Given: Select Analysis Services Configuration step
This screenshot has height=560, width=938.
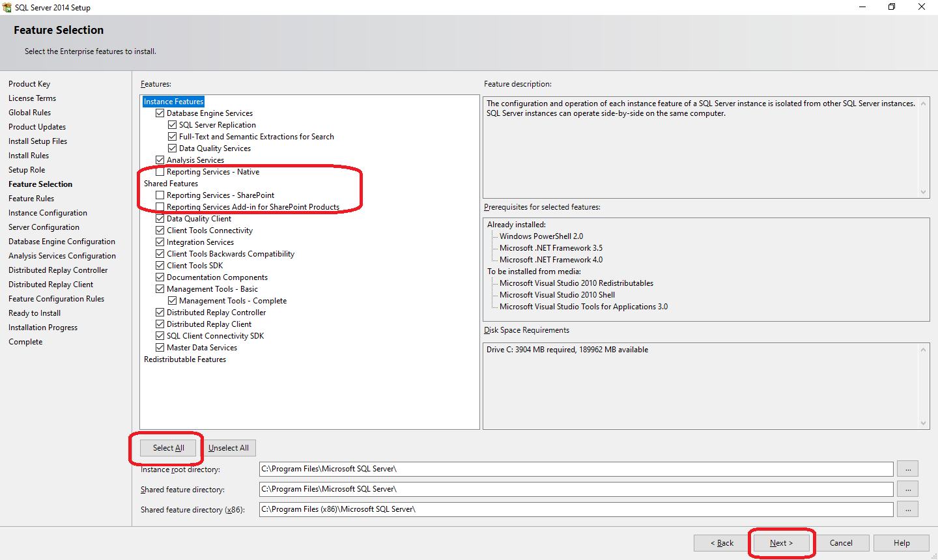Looking at the screenshot, I should (62, 256).
